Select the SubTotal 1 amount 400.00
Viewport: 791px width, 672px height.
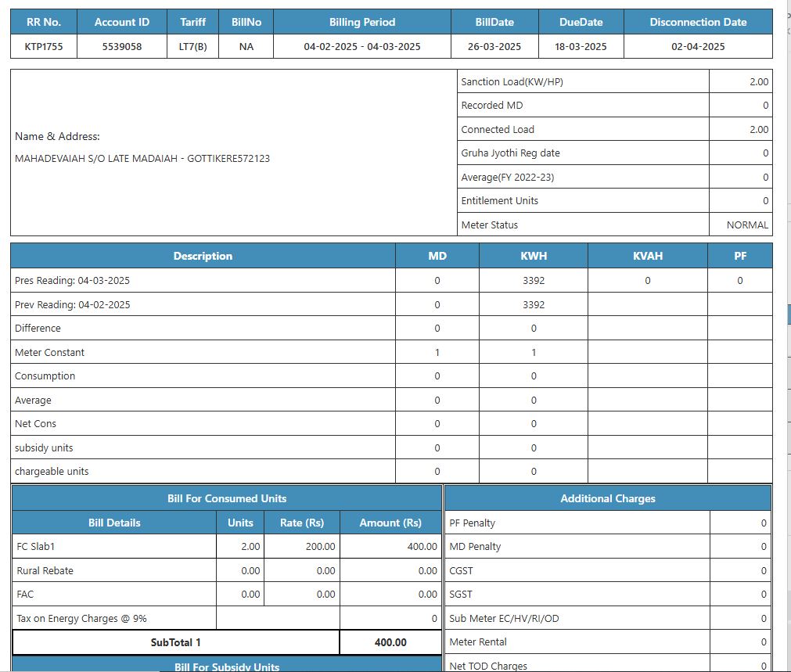390,643
